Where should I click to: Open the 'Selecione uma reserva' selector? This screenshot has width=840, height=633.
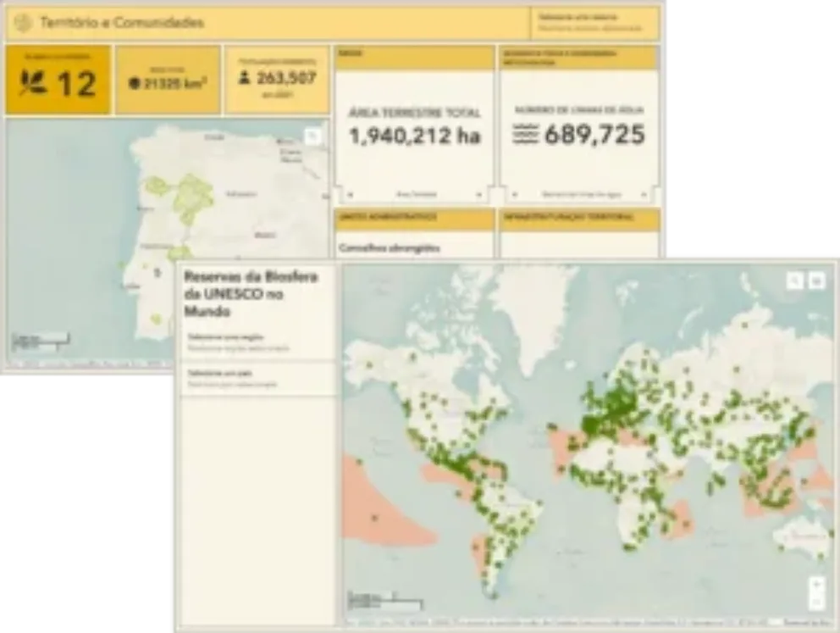point(594,23)
